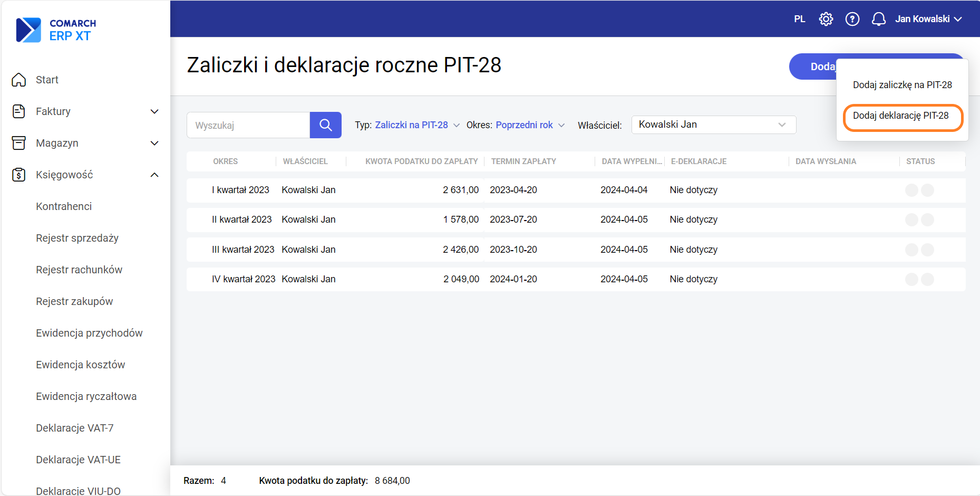Screen dimensions: 980x496
Task: Open the Właściciel Kowalski Jan combo box
Action: [713, 125]
